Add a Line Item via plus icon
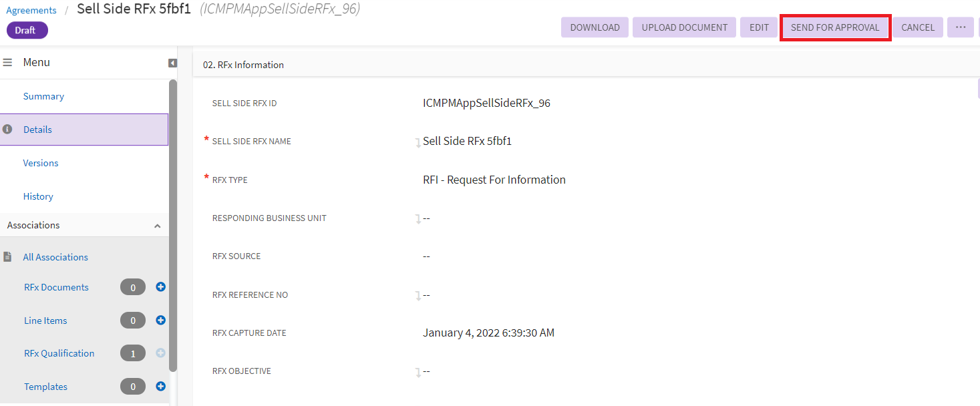Screen dimensions: 980x406 [160, 321]
